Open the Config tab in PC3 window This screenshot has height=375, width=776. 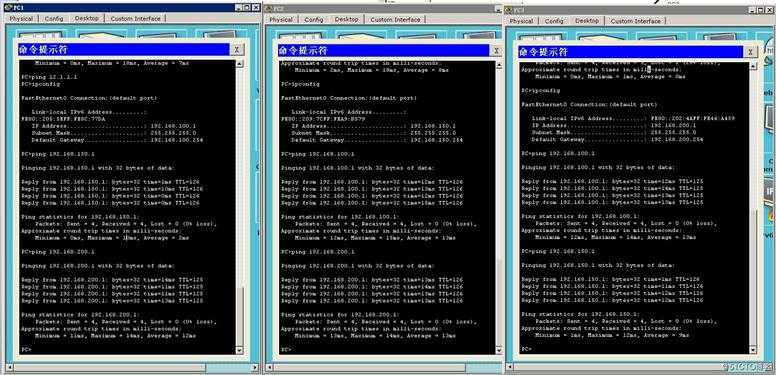tap(554, 21)
